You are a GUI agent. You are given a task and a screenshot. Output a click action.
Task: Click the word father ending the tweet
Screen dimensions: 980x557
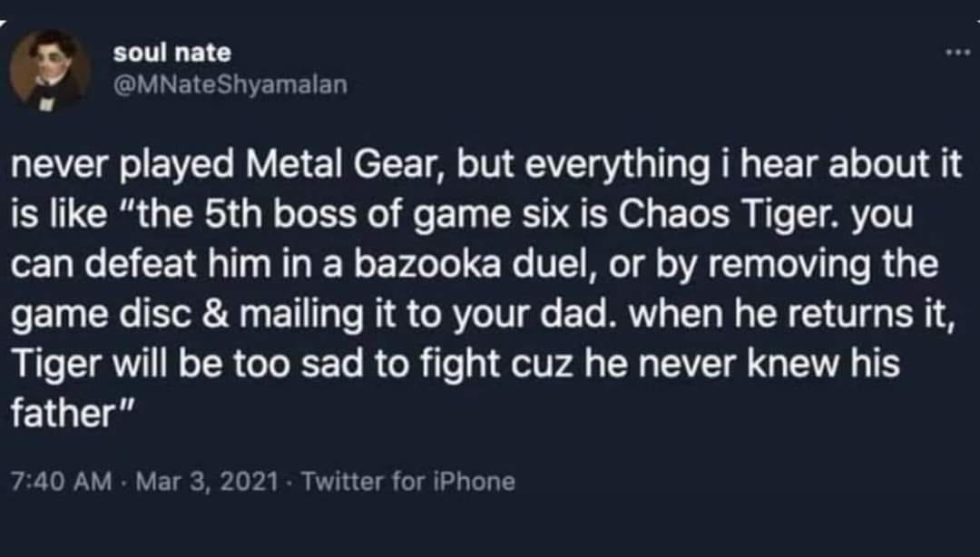click(62, 414)
